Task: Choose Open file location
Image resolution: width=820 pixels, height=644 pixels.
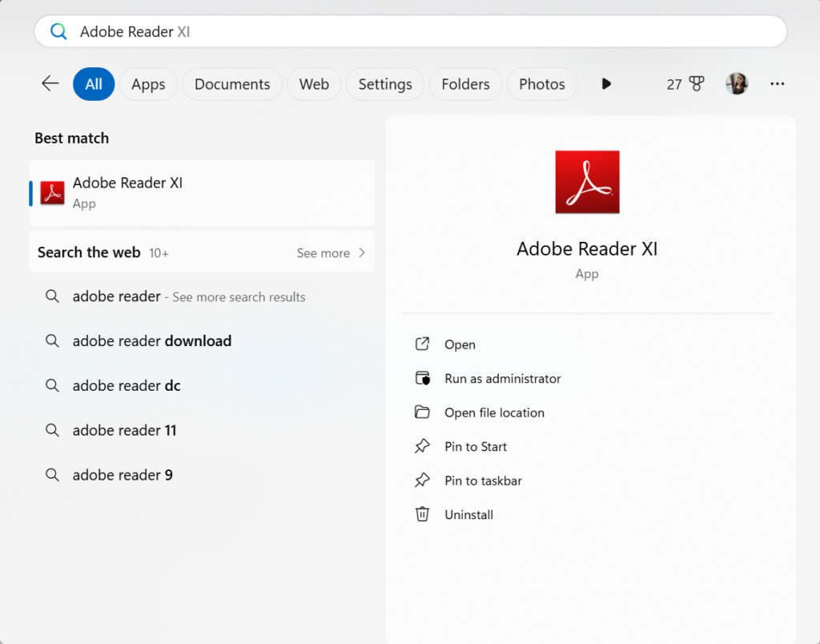Action: tap(494, 413)
